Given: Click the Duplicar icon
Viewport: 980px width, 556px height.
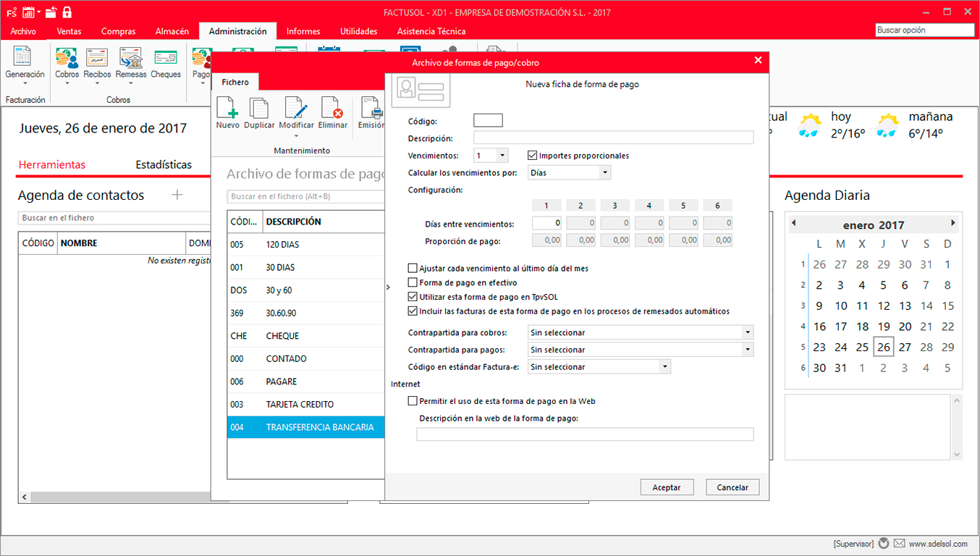Looking at the screenshot, I should click(259, 108).
